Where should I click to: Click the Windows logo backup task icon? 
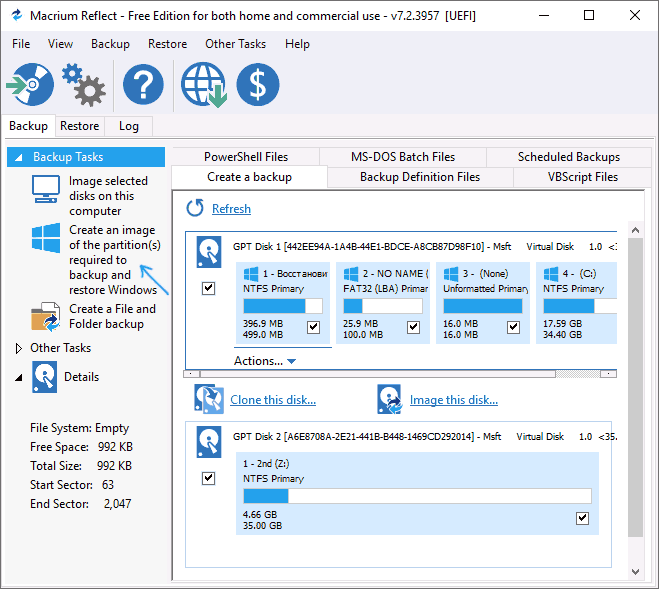click(46, 238)
